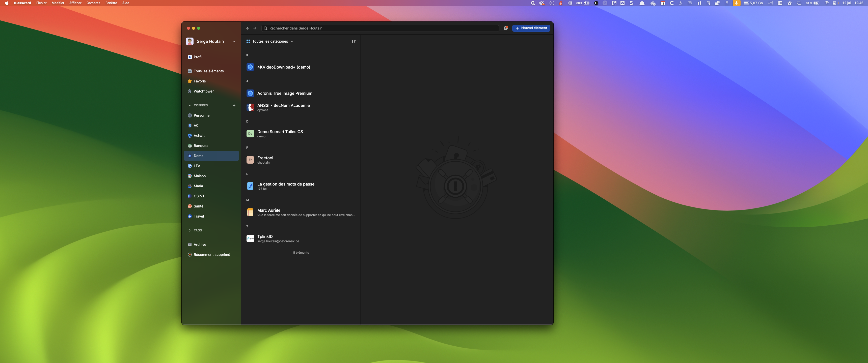
Task: Open the Afficher menu
Action: point(75,3)
